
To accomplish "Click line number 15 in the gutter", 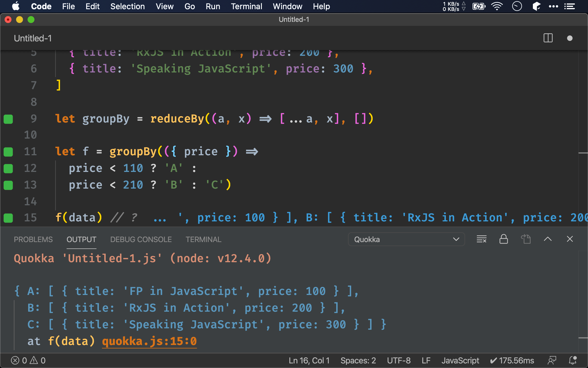I will tap(30, 218).
